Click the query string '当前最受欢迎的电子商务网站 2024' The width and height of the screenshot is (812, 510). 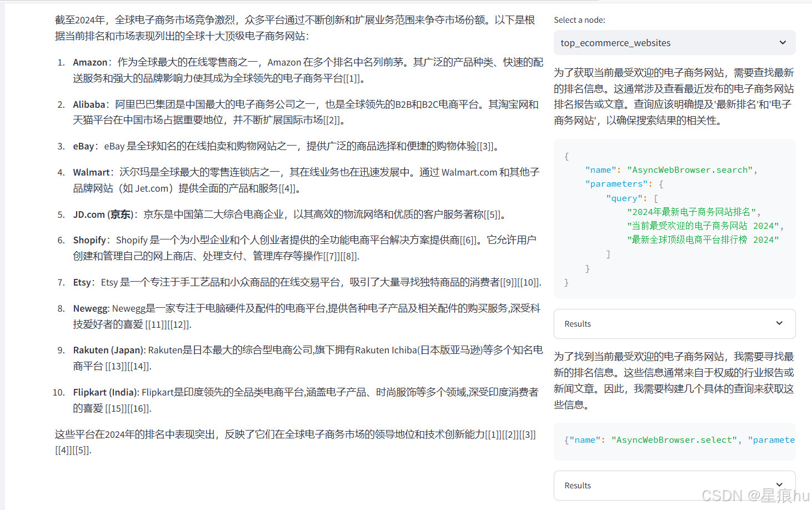pos(703,226)
